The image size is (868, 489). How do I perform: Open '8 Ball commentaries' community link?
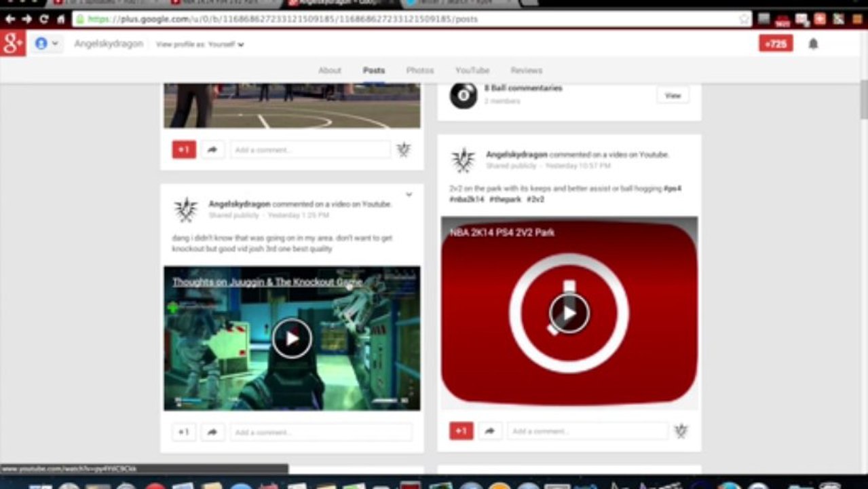click(523, 88)
